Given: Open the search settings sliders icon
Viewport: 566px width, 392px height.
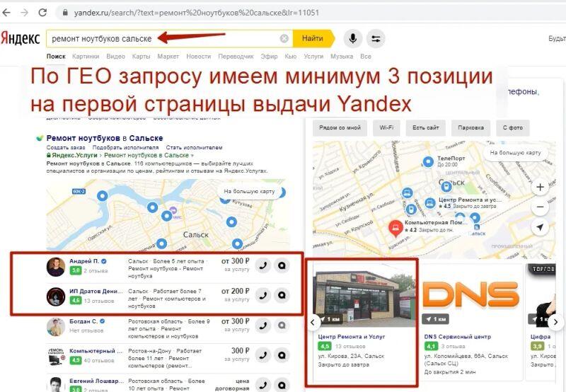Looking at the screenshot, I should click(375, 38).
